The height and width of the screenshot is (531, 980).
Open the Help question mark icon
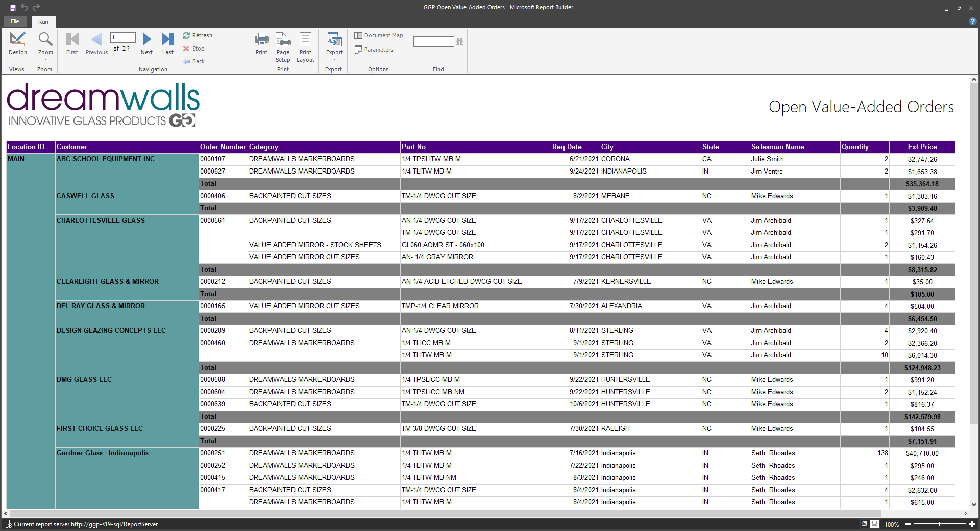[972, 21]
